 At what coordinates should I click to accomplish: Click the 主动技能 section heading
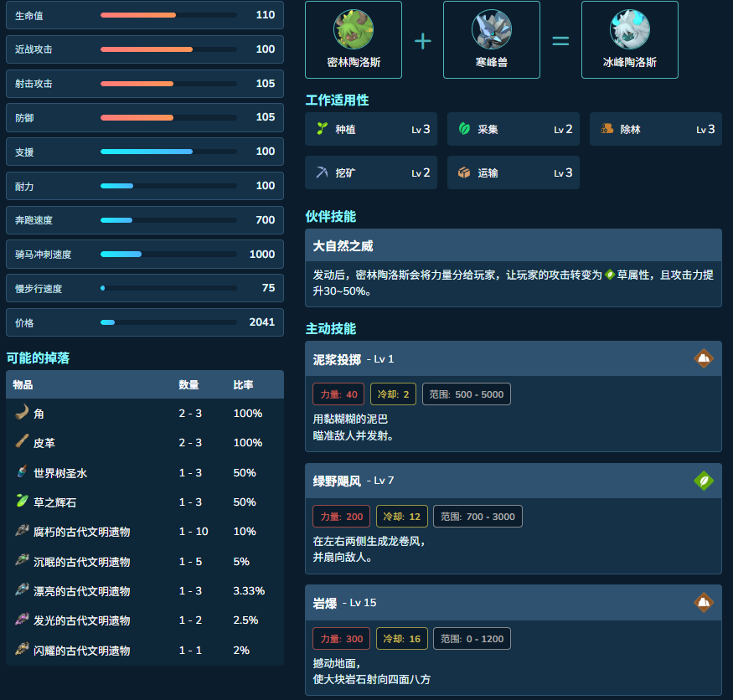coord(331,328)
